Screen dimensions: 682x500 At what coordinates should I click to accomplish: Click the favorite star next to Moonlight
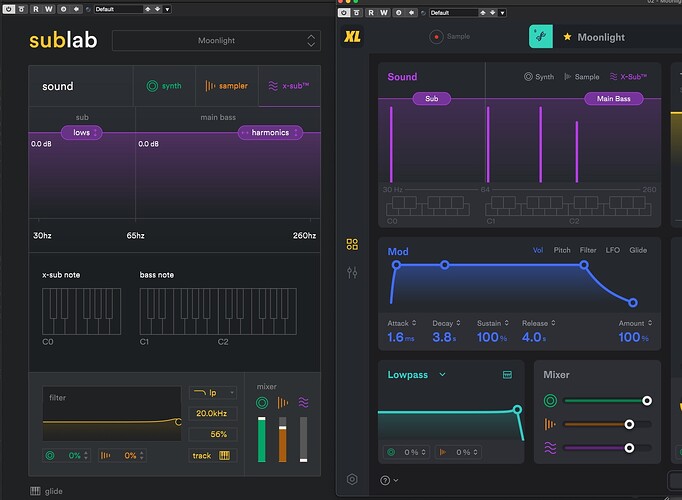[x=568, y=37]
